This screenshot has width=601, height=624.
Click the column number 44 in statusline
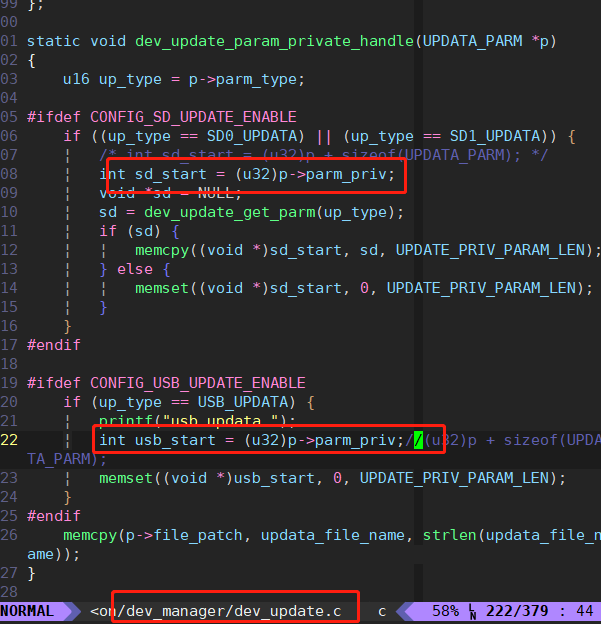(x=584, y=611)
